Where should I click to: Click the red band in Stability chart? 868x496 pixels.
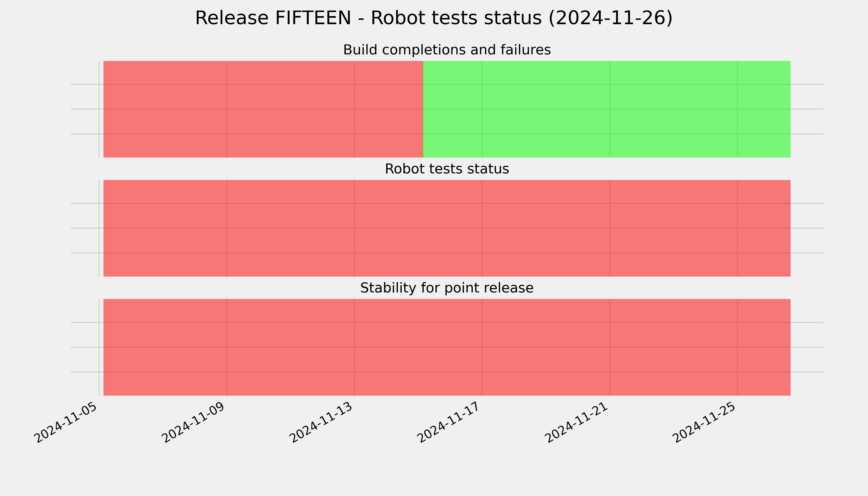(447, 347)
